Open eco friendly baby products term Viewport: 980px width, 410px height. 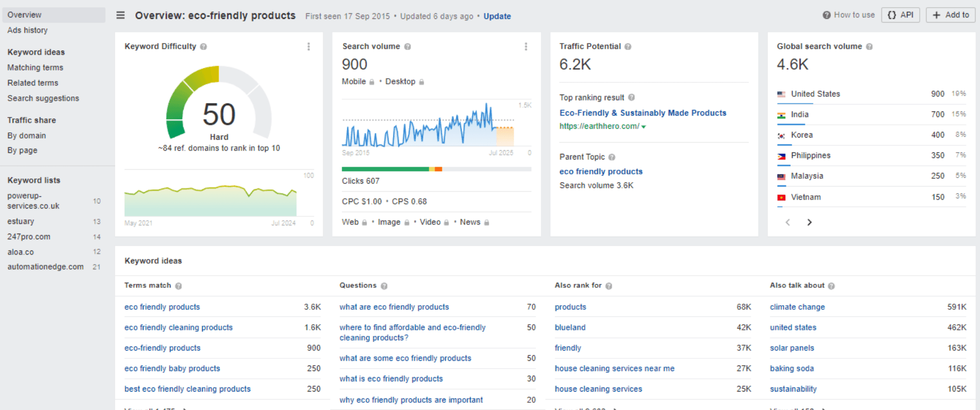[x=172, y=369]
